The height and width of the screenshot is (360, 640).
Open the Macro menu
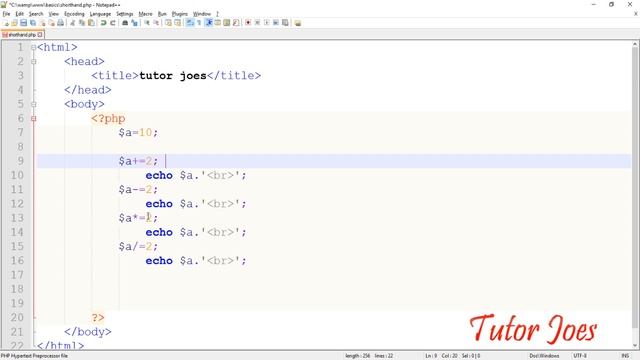tap(145, 14)
